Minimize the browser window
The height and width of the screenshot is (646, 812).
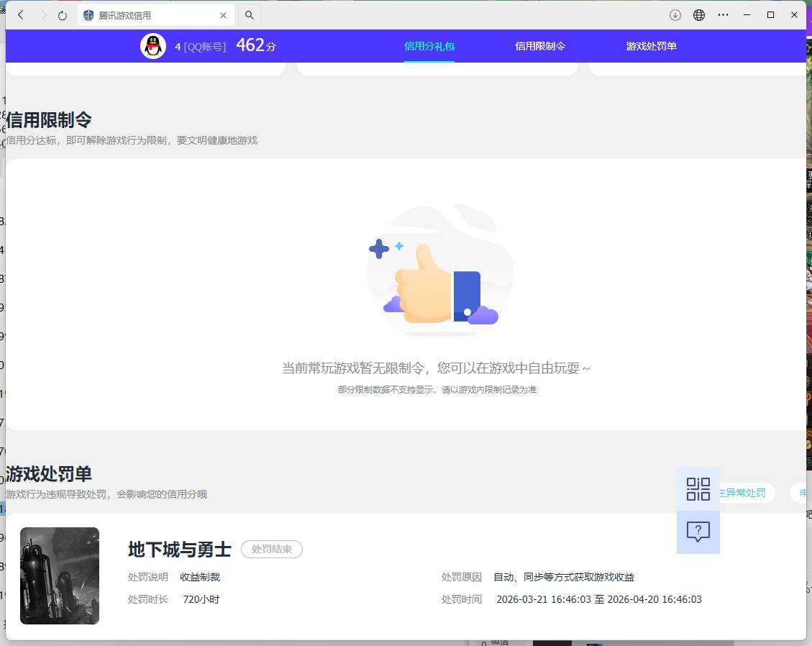pos(747,15)
